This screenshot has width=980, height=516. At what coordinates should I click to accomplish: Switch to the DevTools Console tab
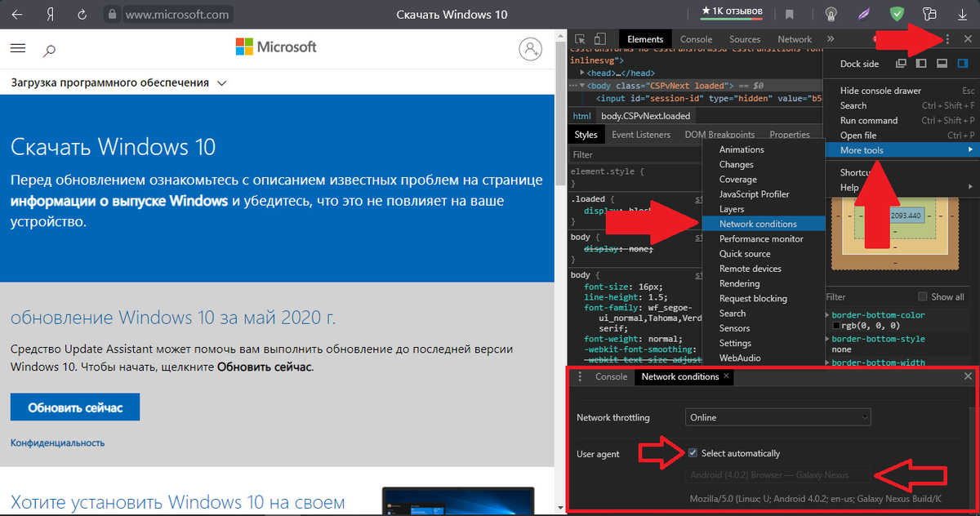(696, 39)
